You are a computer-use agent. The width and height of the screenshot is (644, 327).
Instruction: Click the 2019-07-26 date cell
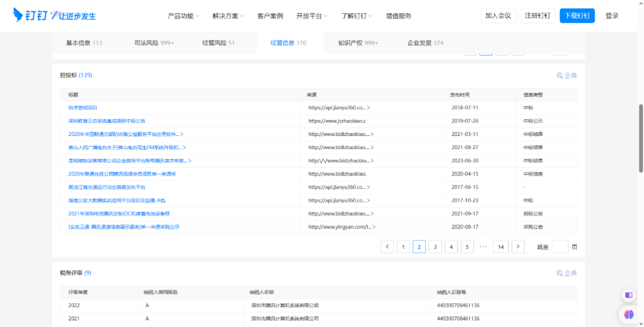[465, 121]
